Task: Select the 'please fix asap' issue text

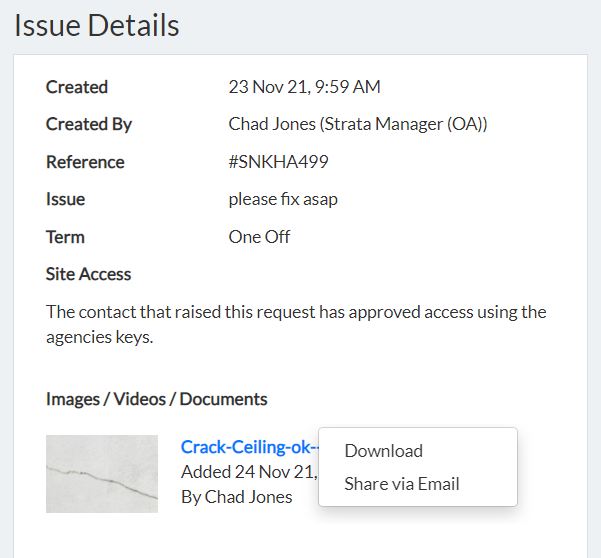Action: (283, 199)
